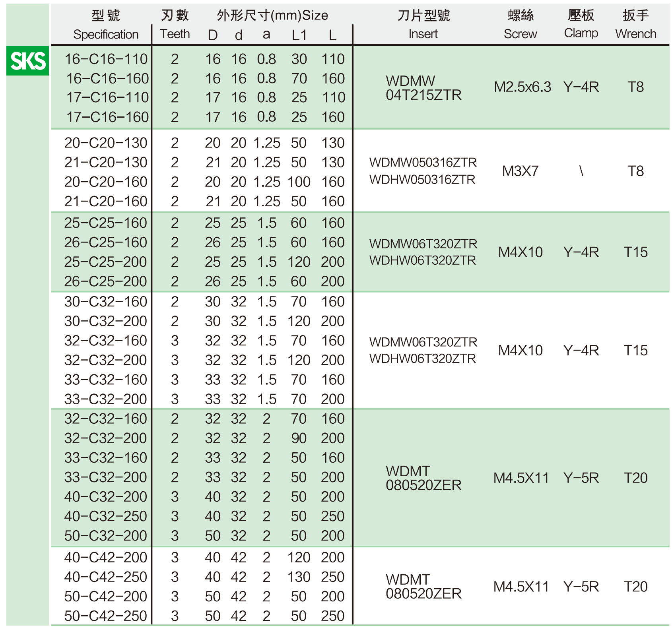Select row 21-C20-160 specification
This screenshot has height=628, width=672.
coord(106,202)
